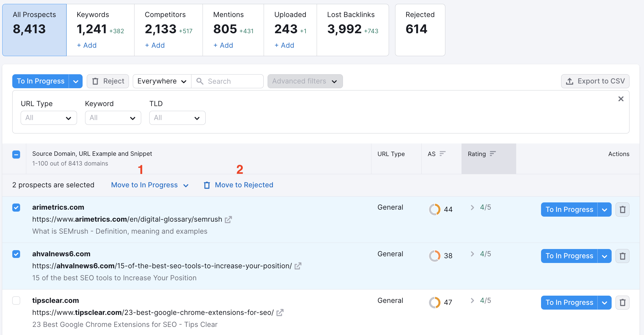The width and height of the screenshot is (644, 335).
Task: Open tipsclear.com URL external link icon
Action: tap(280, 313)
